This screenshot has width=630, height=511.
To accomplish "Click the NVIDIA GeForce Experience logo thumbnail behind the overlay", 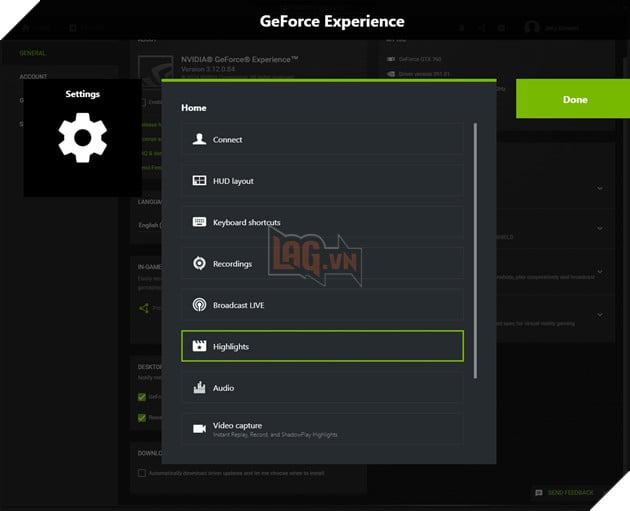I will click(x=155, y=67).
